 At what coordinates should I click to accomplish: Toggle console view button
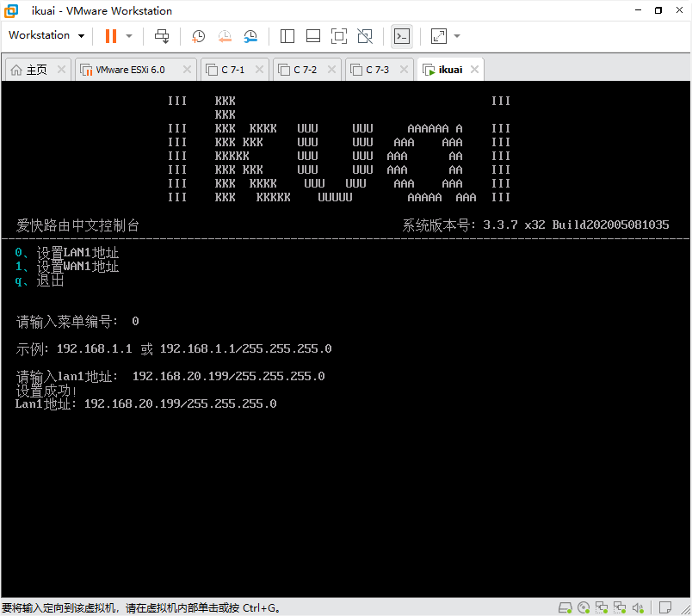click(x=401, y=36)
